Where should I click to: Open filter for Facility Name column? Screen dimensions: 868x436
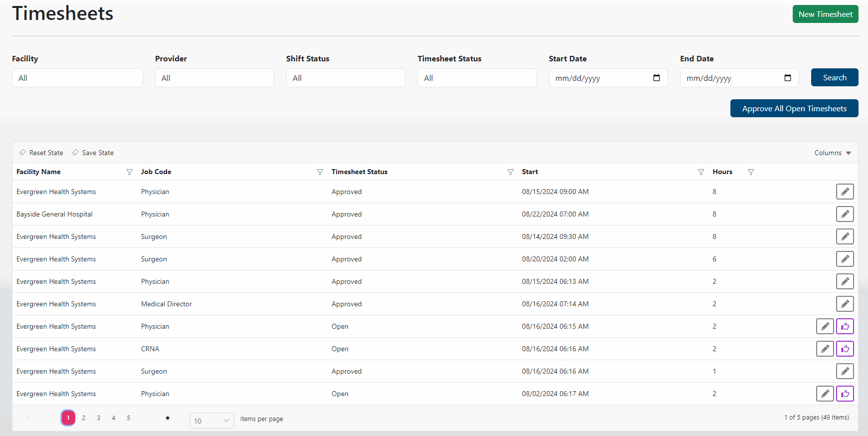pyautogui.click(x=130, y=172)
